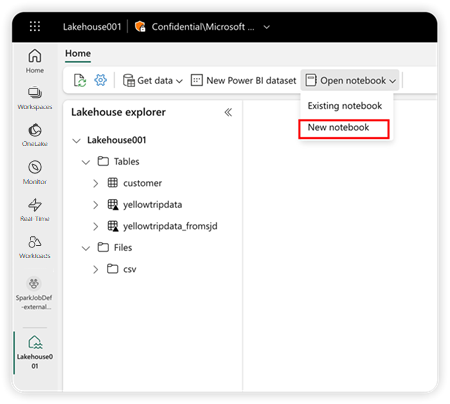Select the csv folder name
This screenshot has width=450, height=404.
coord(130,269)
